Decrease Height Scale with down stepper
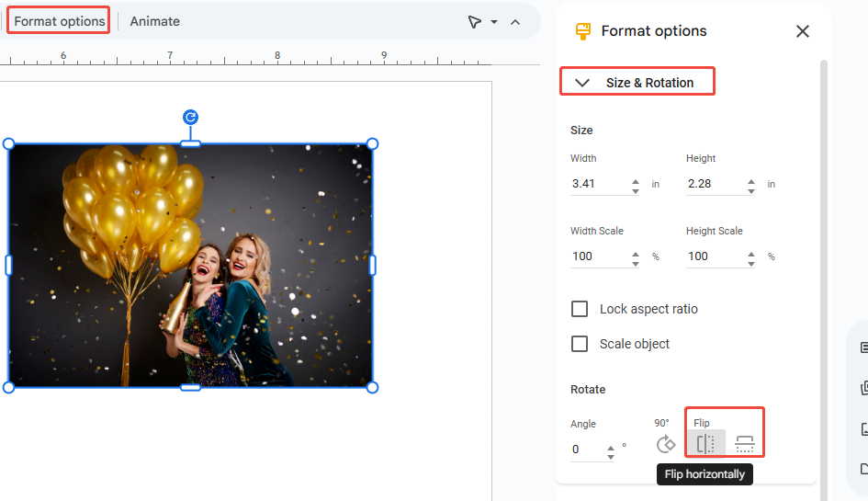Screen dimensions: 868x501 click(x=751, y=264)
